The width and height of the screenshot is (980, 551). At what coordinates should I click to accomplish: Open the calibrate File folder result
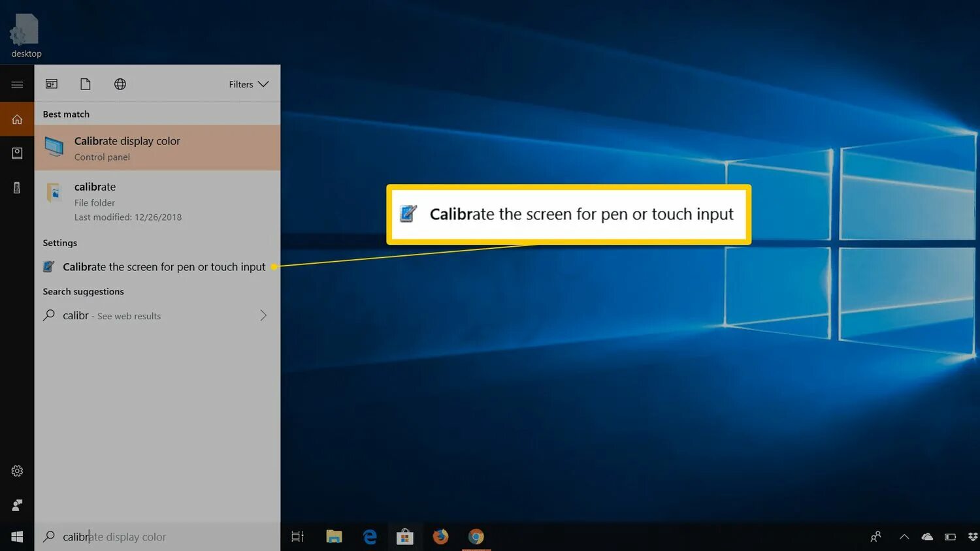pos(157,200)
